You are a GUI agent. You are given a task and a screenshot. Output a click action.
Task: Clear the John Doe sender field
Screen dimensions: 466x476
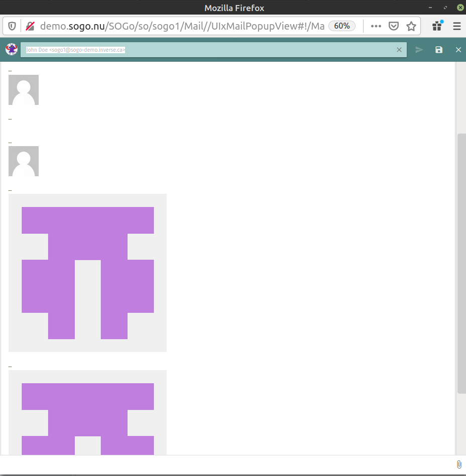[x=399, y=50]
